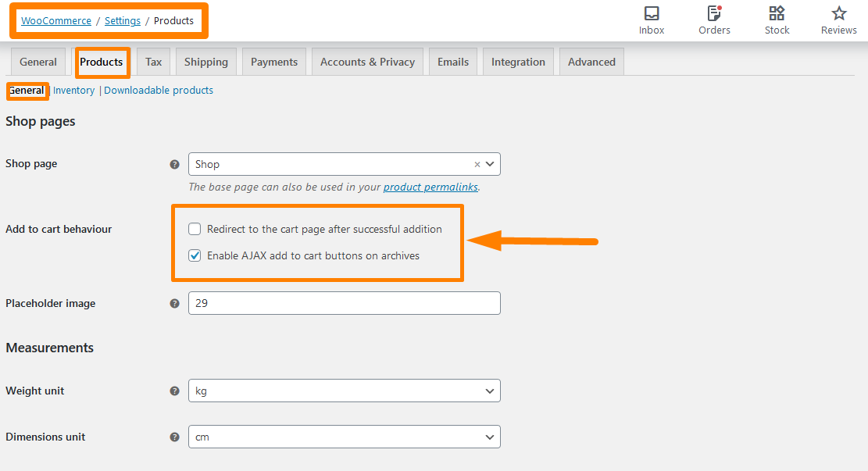Select the Products settings tab
Image resolution: width=868 pixels, height=471 pixels.
102,62
